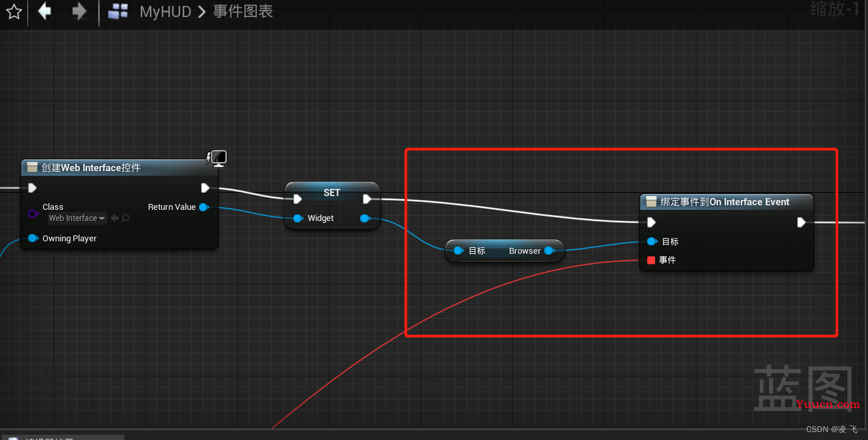Click the Browser output pin
The image size is (868, 440).
tap(549, 250)
